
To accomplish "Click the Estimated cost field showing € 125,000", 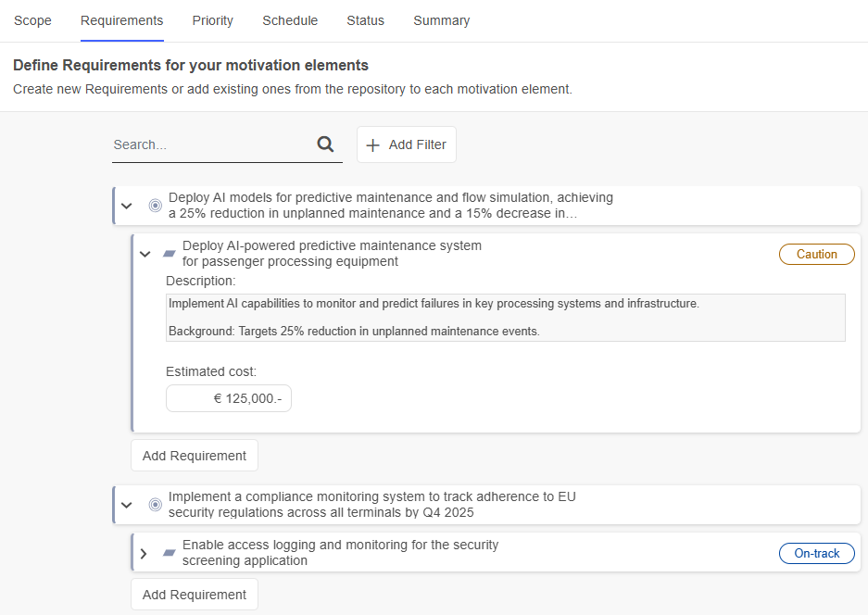I will coord(229,398).
